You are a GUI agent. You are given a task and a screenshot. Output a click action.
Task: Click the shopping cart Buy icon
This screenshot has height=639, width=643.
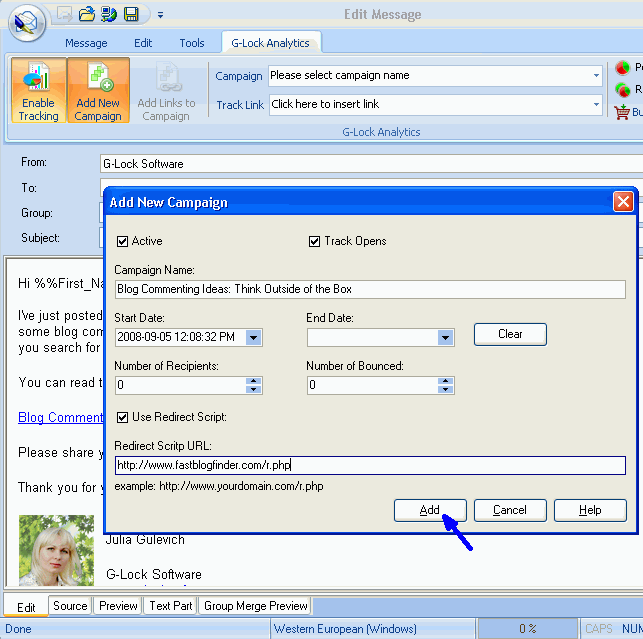(x=622, y=112)
